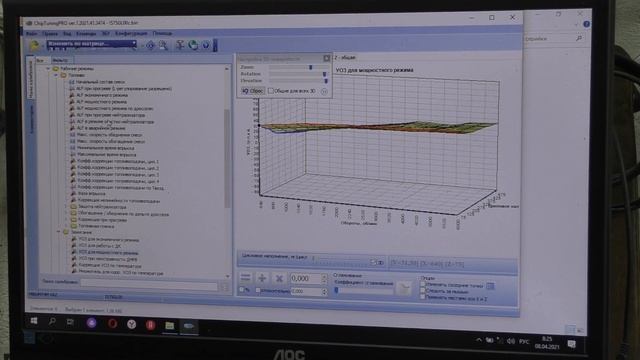640x360 pixels.
Task: Open the 'Изменить по матрице' dropdown
Action: (91, 44)
